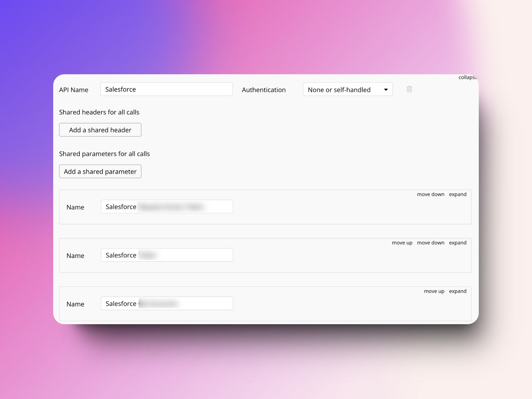The height and width of the screenshot is (399, 532).
Task: Expand the first Salesforce call entry
Action: tap(458, 194)
